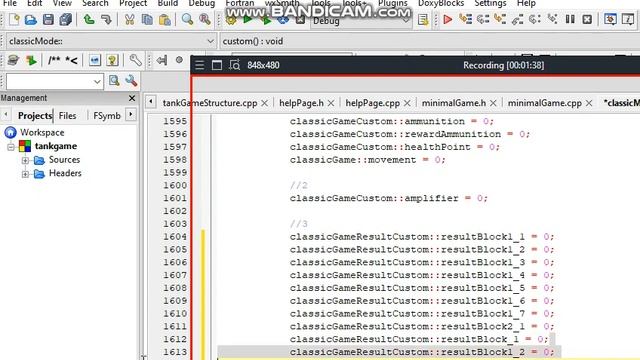
Task: Click the Step into debug icon
Action: [x=500, y=19]
